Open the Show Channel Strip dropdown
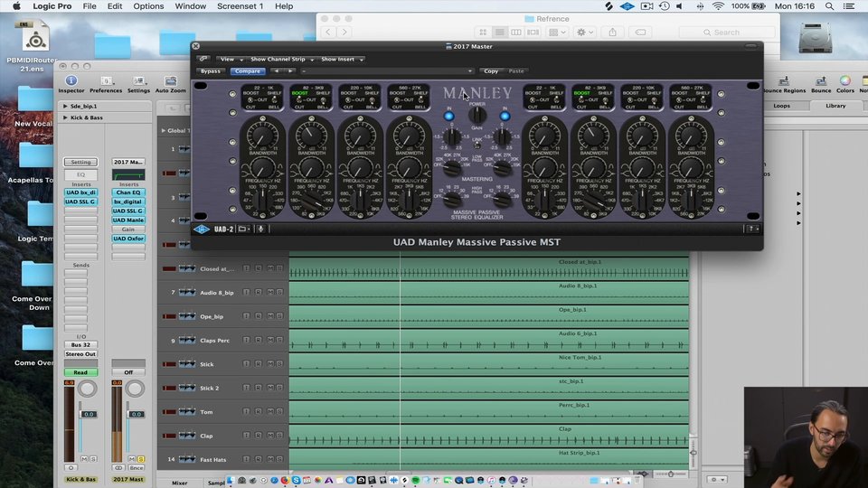 (x=282, y=59)
